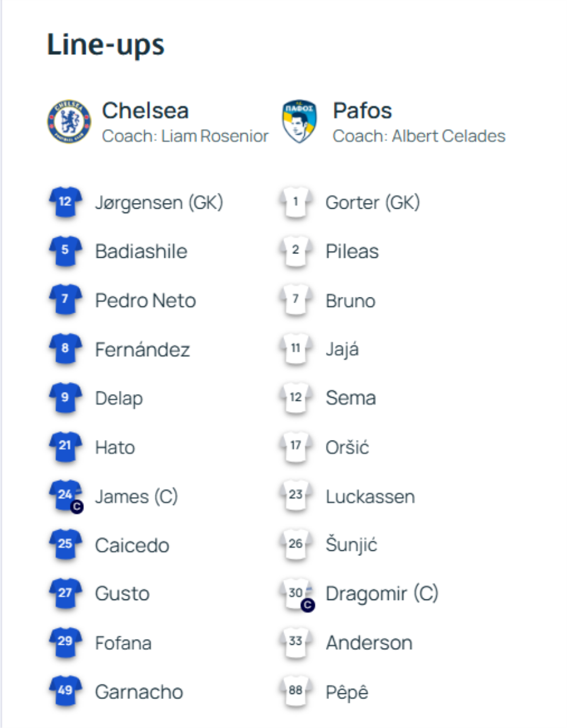Click James's number 24 captain shirt icon
The image size is (567, 728).
click(66, 495)
